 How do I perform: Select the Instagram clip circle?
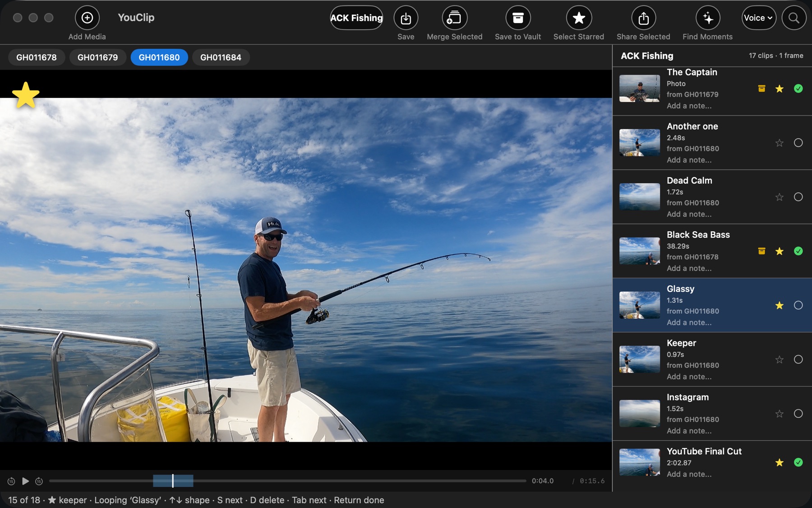[798, 414]
